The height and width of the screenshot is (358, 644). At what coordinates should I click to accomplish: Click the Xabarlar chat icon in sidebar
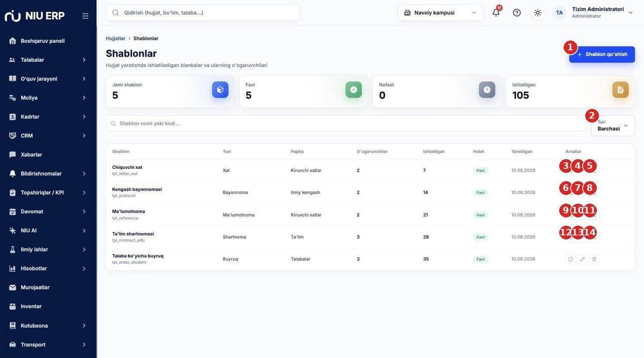tap(12, 155)
